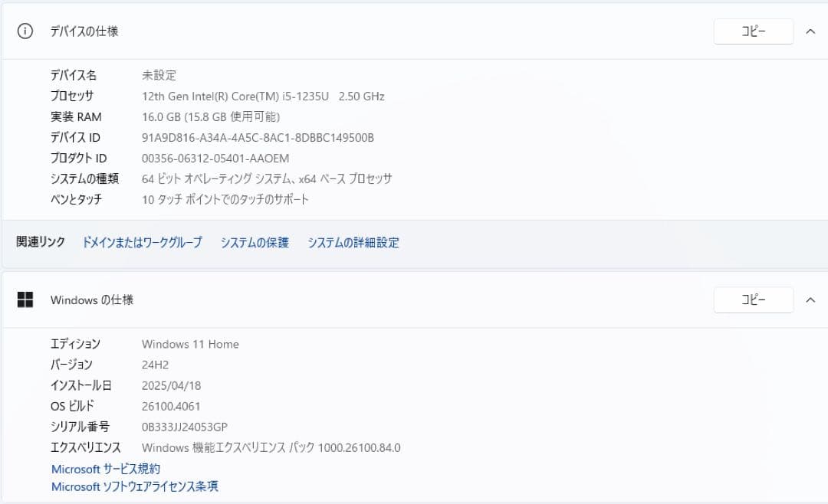Click the 実装 RAM label
Image resolution: width=828 pixels, height=504 pixels.
click(x=76, y=116)
